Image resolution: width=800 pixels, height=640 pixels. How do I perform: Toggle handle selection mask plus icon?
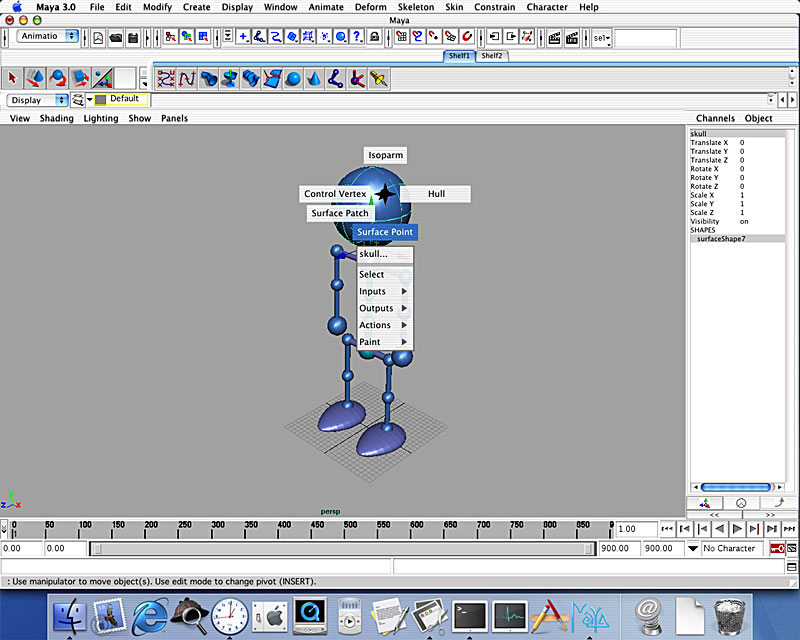(243, 37)
